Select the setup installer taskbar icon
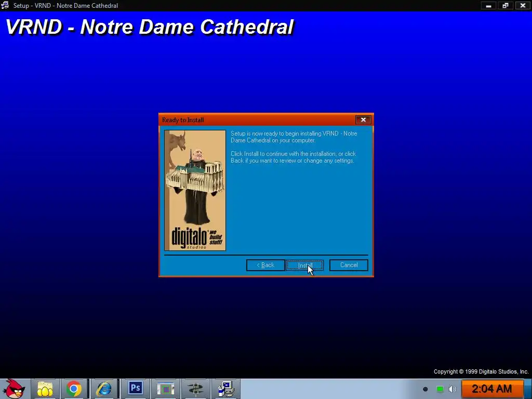Viewport: 532px width, 399px height. pyautogui.click(x=226, y=389)
